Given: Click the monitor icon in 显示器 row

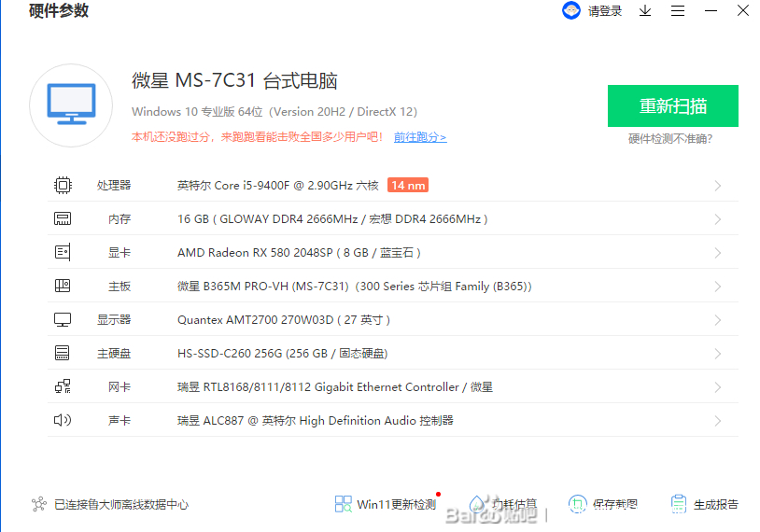Looking at the screenshot, I should click(63, 320).
